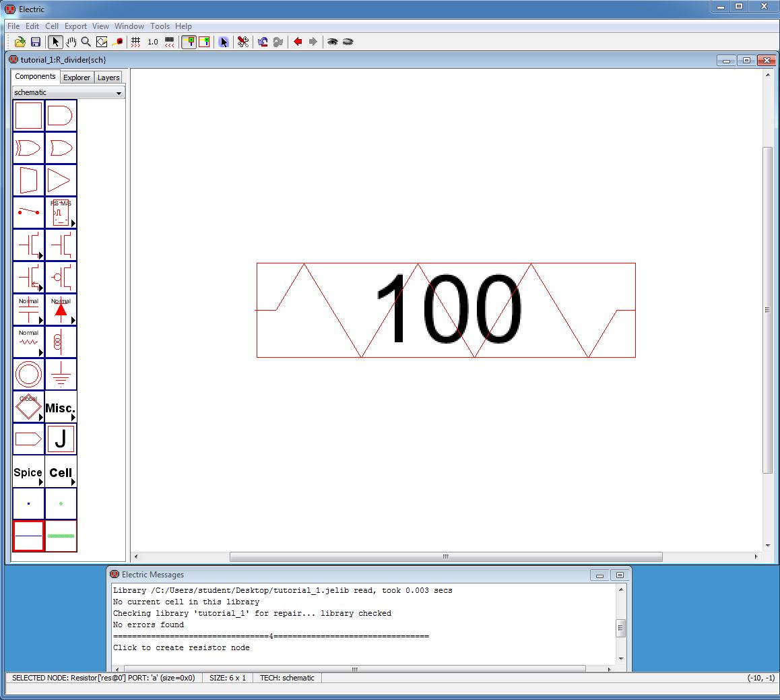This screenshot has width=780, height=700.
Task: Toggle the click-select arrow mode button
Action: [55, 42]
